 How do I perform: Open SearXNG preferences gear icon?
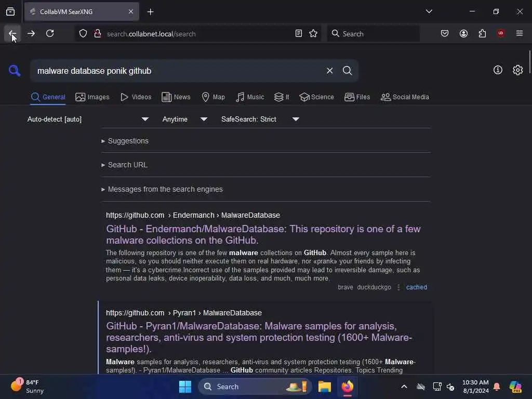point(517,70)
